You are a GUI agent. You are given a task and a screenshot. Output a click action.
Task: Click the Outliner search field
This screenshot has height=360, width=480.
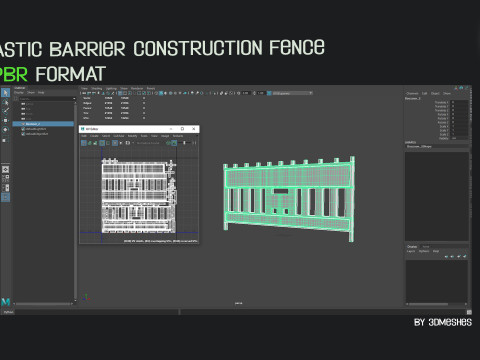point(45,99)
